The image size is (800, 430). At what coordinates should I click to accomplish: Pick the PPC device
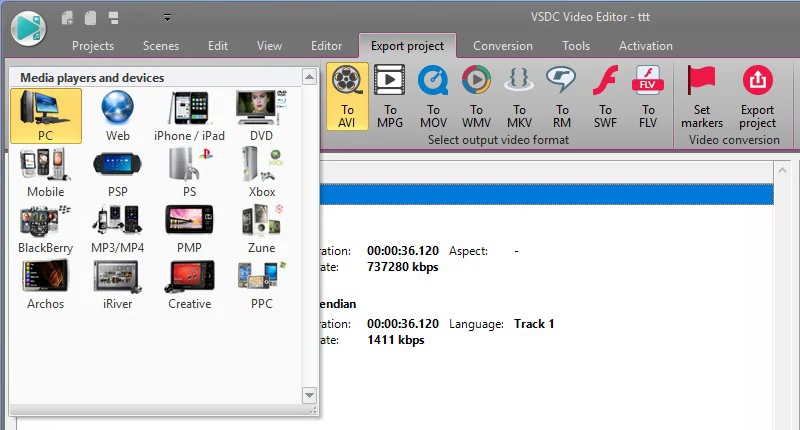tap(261, 285)
